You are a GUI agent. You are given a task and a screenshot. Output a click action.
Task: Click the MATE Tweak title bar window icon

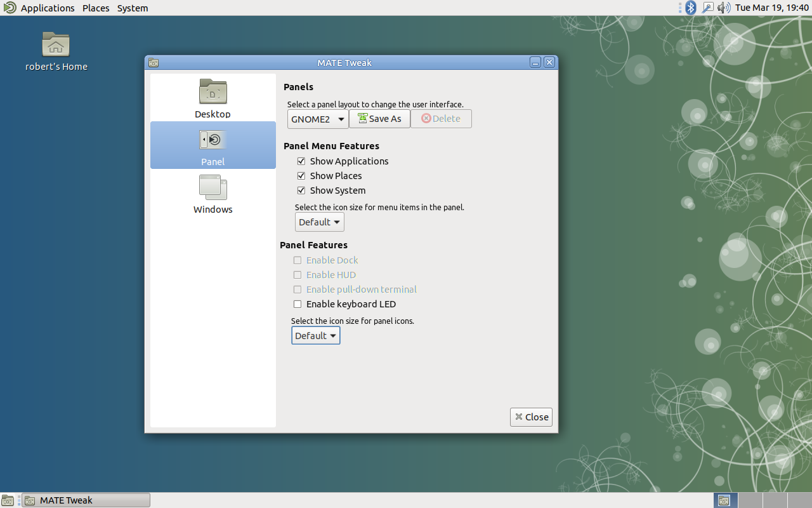(153, 62)
